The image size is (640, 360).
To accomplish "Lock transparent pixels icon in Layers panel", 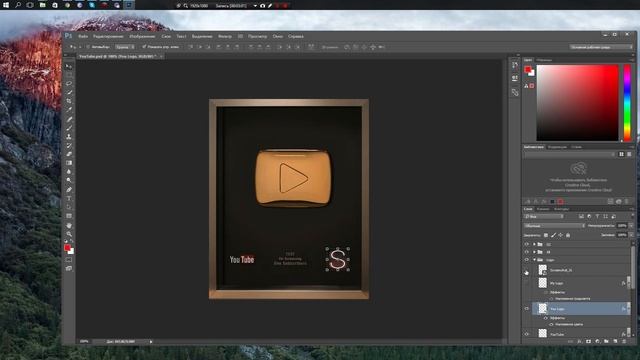I will [x=546, y=235].
